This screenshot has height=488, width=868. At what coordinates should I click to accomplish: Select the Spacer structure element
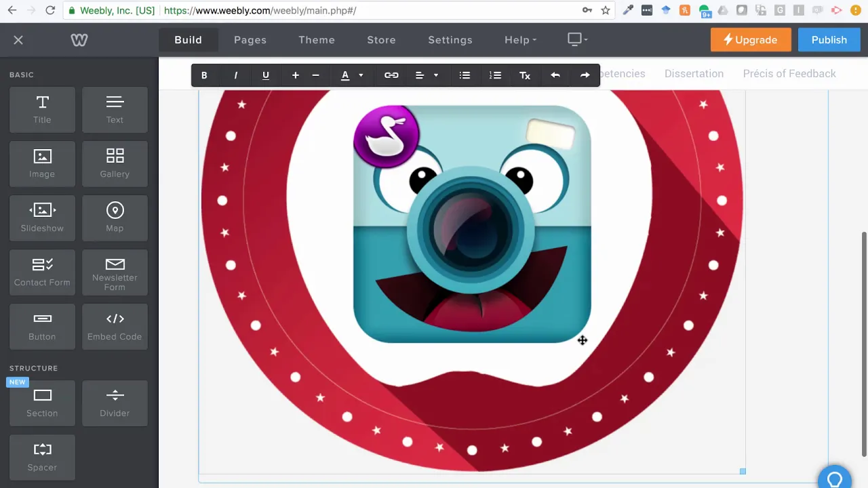[42, 457]
